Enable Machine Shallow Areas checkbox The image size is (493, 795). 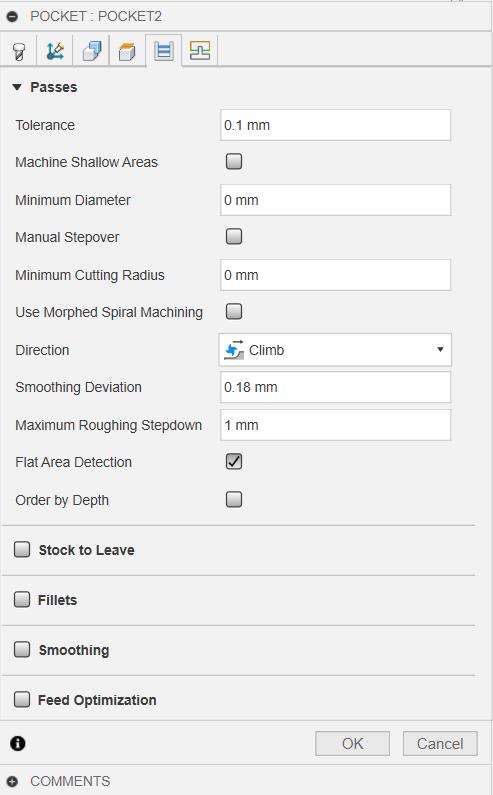[234, 162]
